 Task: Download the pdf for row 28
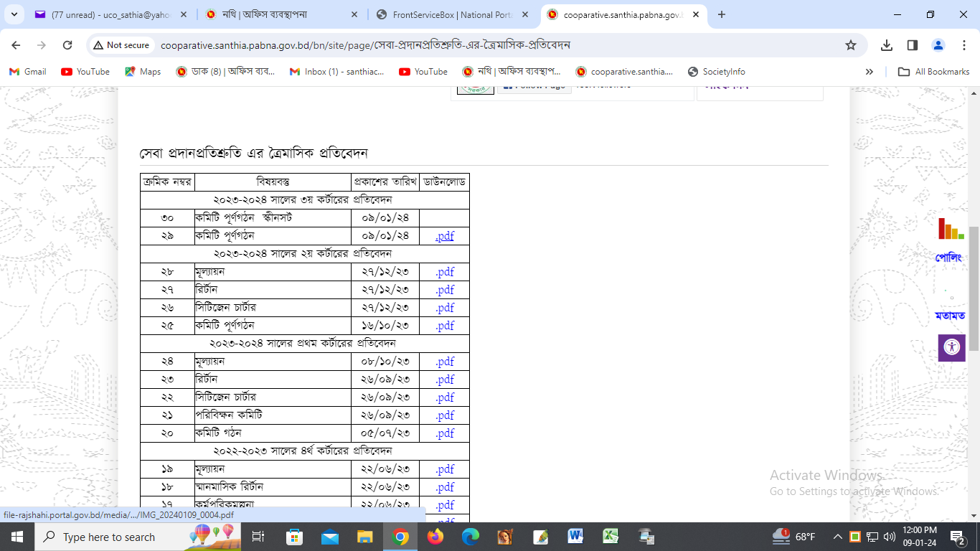pos(445,272)
